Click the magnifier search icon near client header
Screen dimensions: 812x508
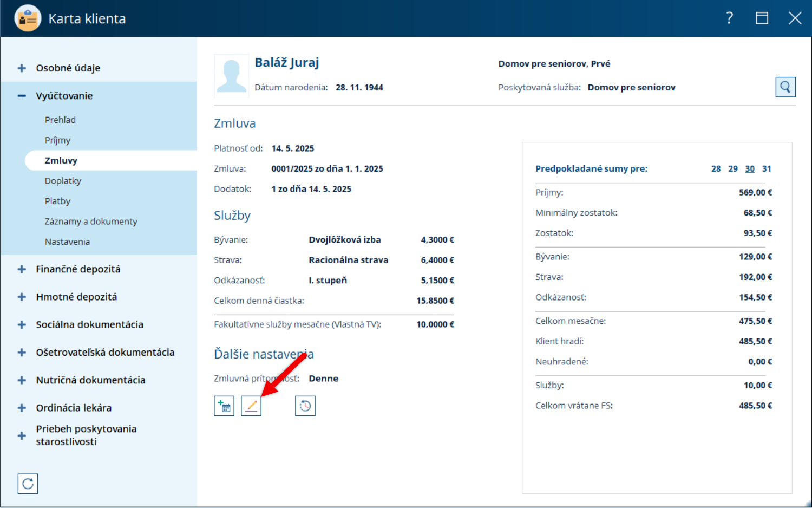tap(785, 87)
